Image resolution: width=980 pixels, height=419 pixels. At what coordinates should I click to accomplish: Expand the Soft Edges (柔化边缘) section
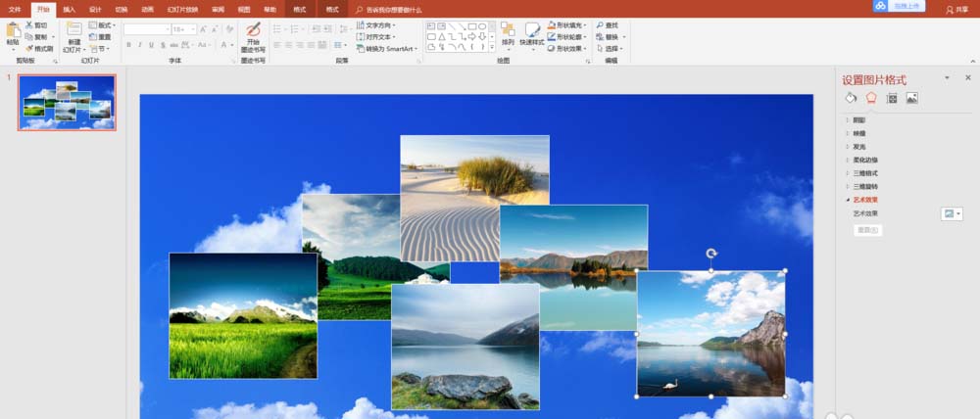860,160
